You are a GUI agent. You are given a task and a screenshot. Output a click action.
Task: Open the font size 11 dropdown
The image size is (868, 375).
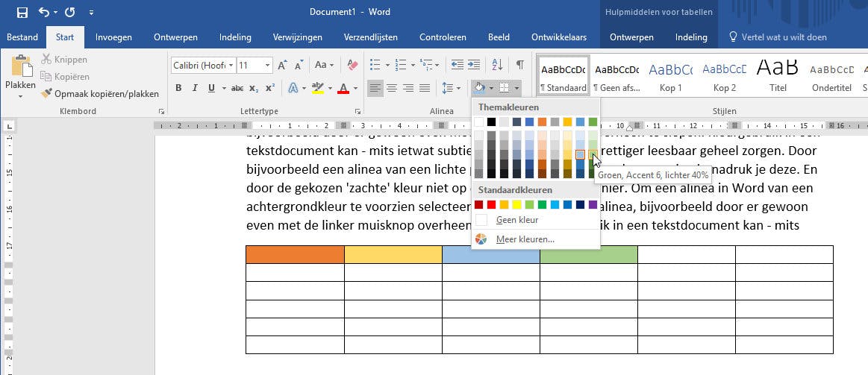pyautogui.click(x=268, y=66)
